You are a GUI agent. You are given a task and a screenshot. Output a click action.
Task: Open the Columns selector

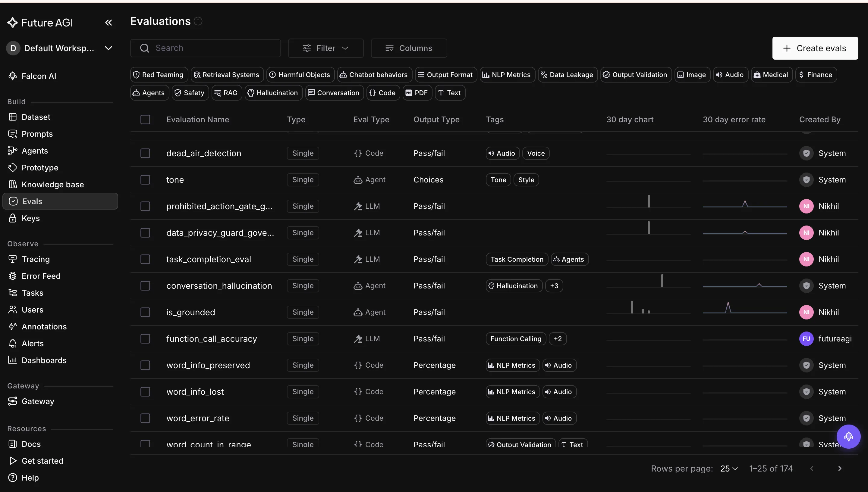point(409,48)
